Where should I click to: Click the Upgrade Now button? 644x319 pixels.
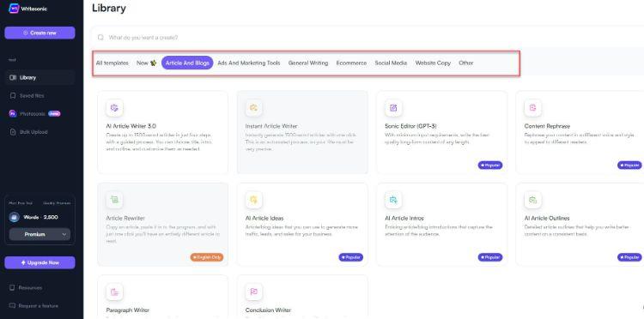click(x=39, y=262)
